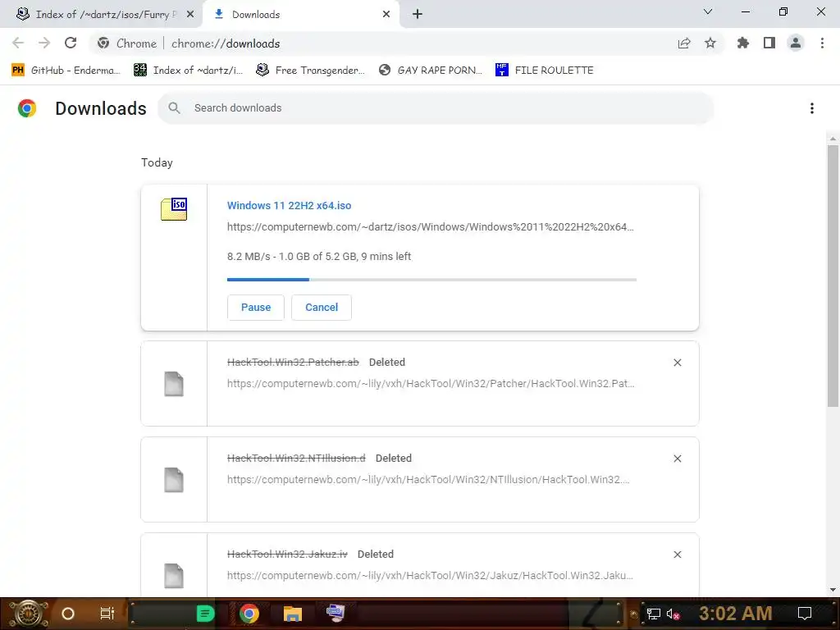Click the file icon for HackTool.Win32.Patcher.ab
The height and width of the screenshot is (630, 840).
pyautogui.click(x=174, y=384)
